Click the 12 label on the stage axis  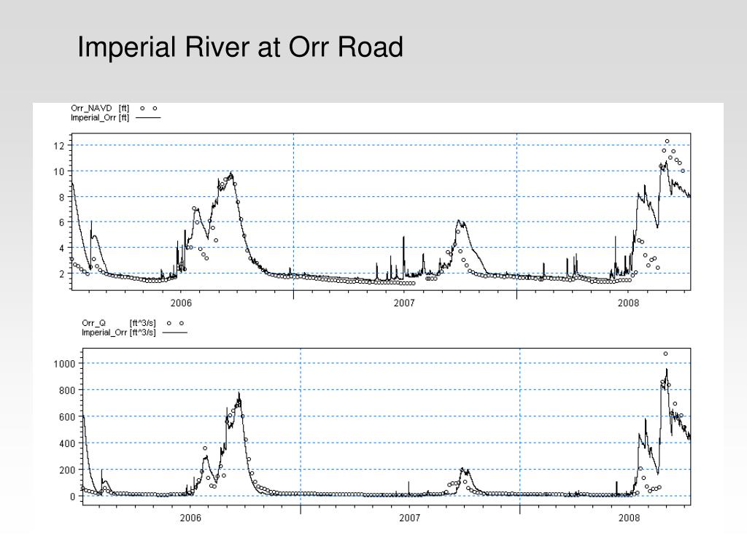(x=58, y=146)
